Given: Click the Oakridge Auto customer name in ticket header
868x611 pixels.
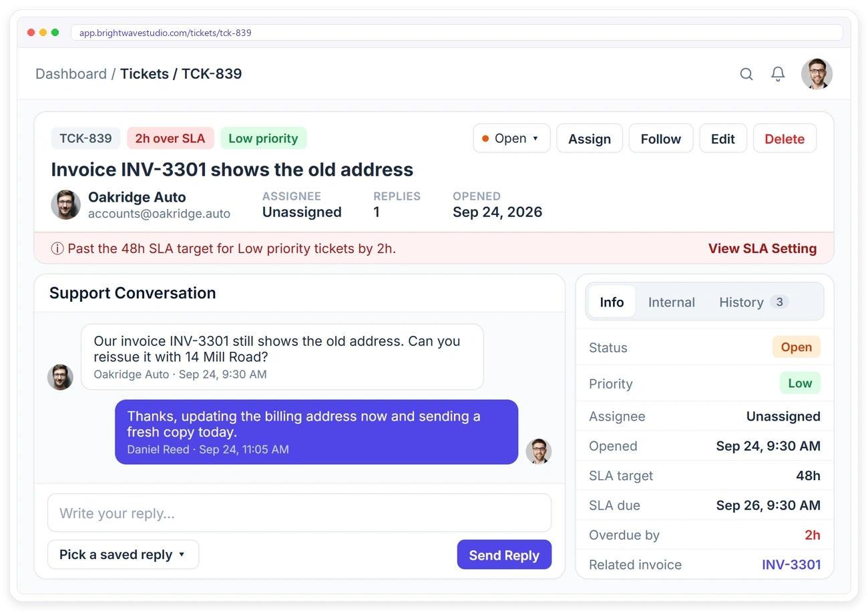Looking at the screenshot, I should [137, 197].
